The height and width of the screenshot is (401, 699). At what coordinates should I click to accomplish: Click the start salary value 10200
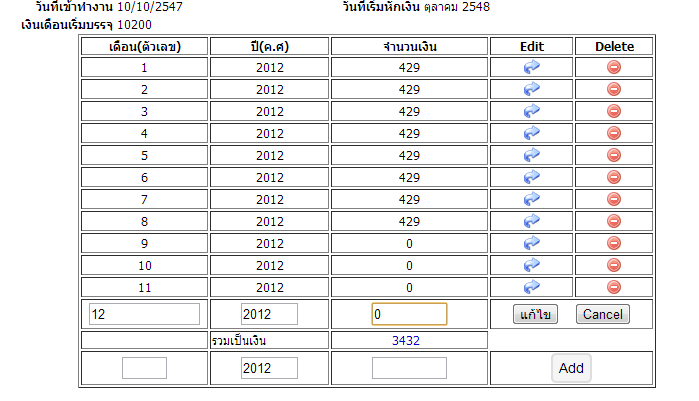[x=134, y=25]
